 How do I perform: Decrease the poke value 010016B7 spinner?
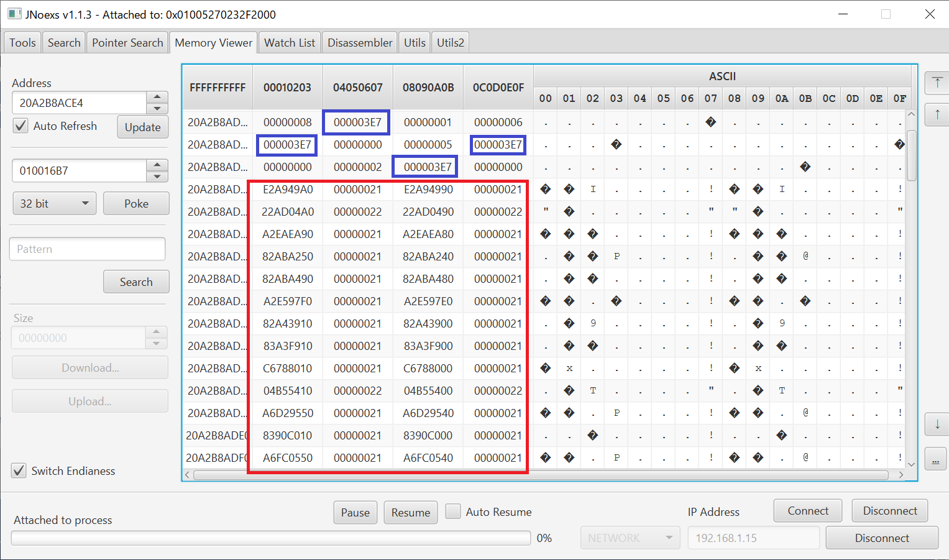coord(157,177)
